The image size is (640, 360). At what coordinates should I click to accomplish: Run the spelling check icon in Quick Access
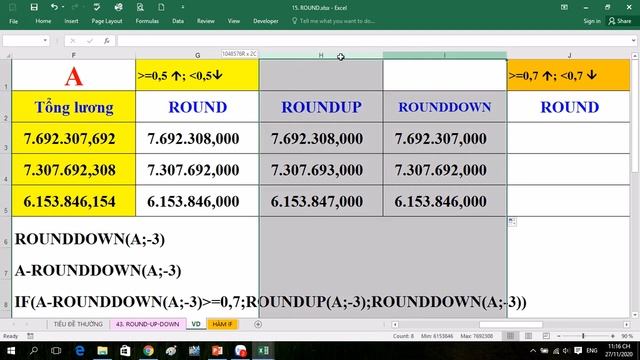[96, 7]
